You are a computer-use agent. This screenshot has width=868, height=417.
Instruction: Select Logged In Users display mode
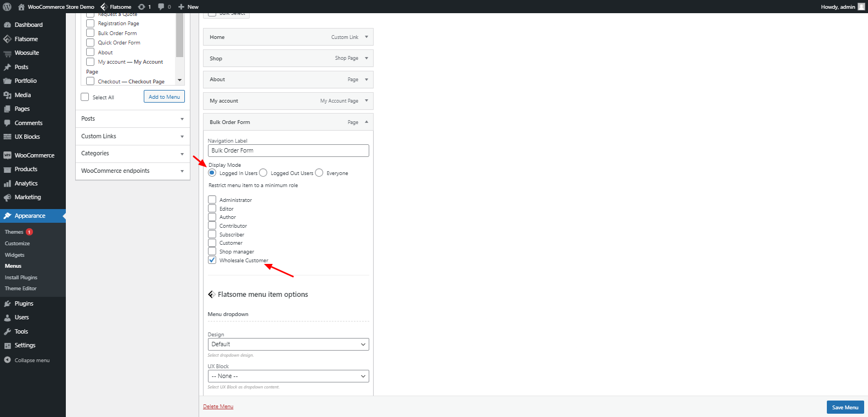(212, 173)
